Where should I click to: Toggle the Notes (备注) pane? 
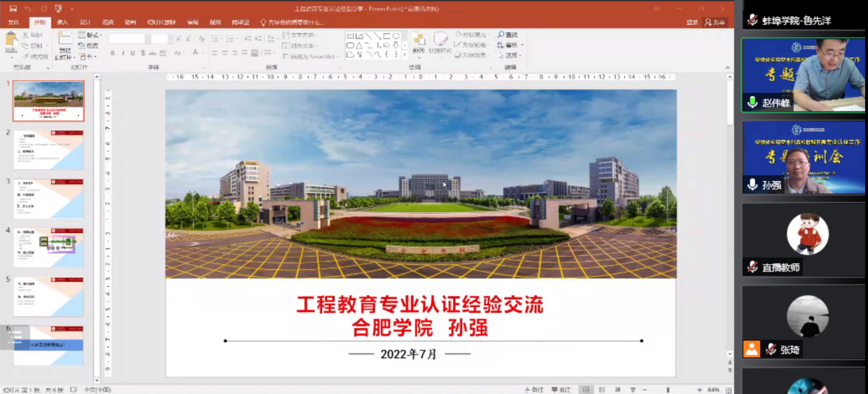pos(534,389)
